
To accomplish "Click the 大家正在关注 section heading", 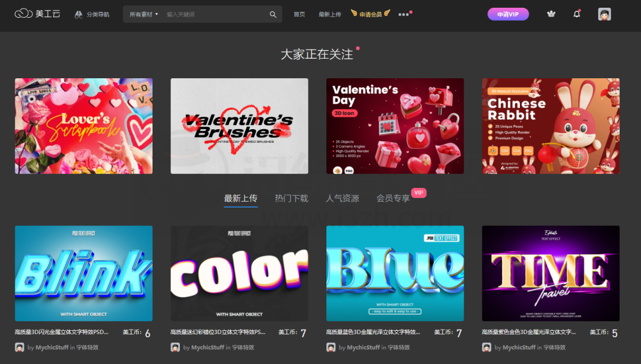I will (x=317, y=55).
